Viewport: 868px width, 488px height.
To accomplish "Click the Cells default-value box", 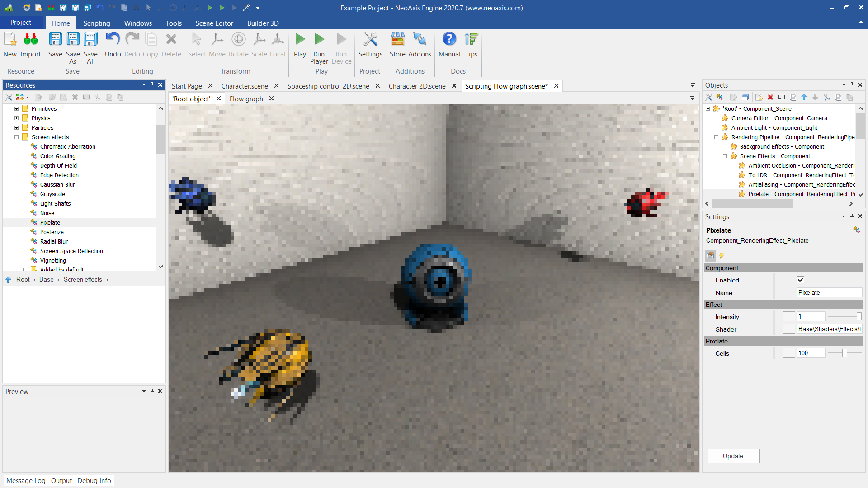I will [789, 353].
